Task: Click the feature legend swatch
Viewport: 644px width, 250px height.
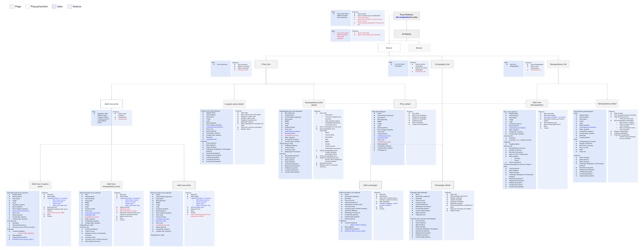Action: click(70, 7)
